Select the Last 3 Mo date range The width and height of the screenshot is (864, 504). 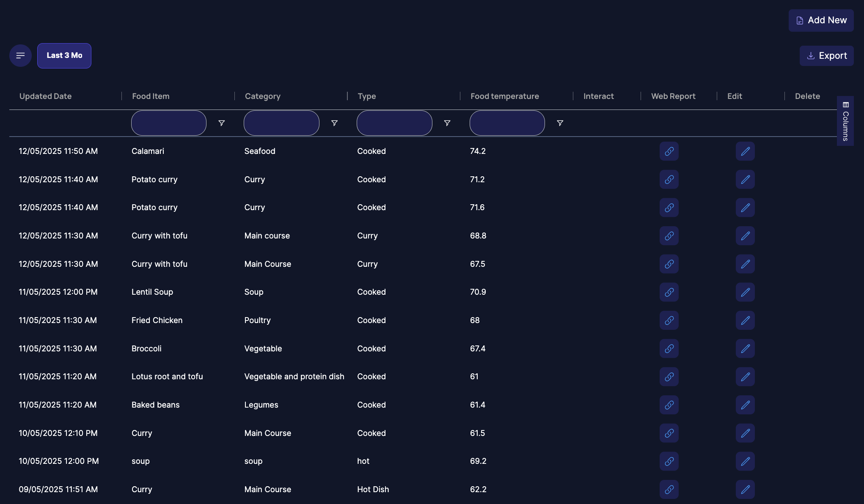pyautogui.click(x=64, y=55)
